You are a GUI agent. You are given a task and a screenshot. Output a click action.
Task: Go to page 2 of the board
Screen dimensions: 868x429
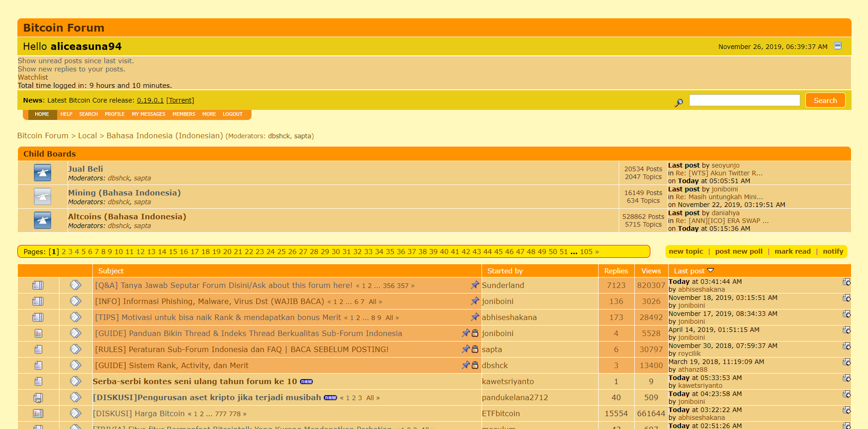64,252
